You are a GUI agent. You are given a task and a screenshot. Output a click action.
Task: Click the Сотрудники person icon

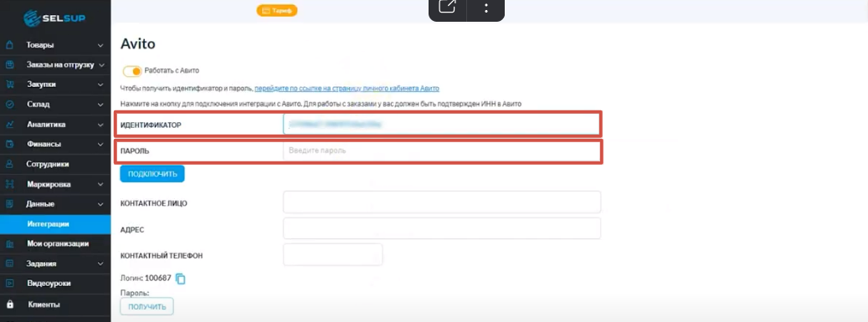point(9,164)
